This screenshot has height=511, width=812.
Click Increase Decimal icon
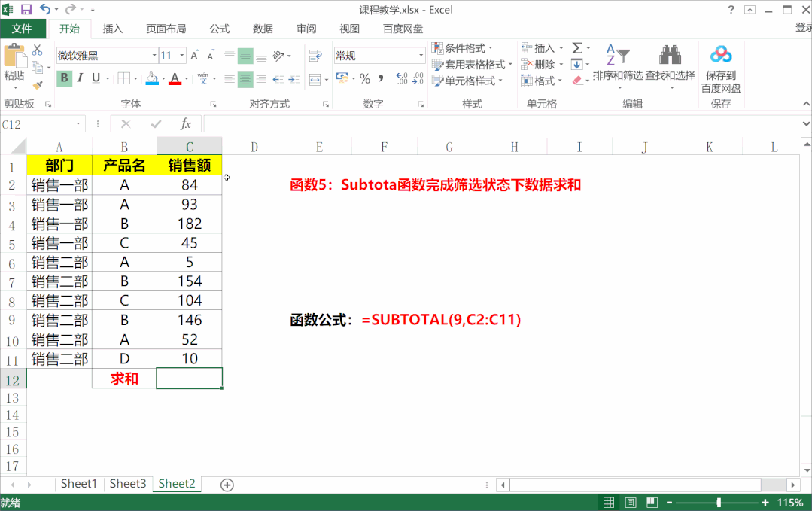pyautogui.click(x=402, y=78)
